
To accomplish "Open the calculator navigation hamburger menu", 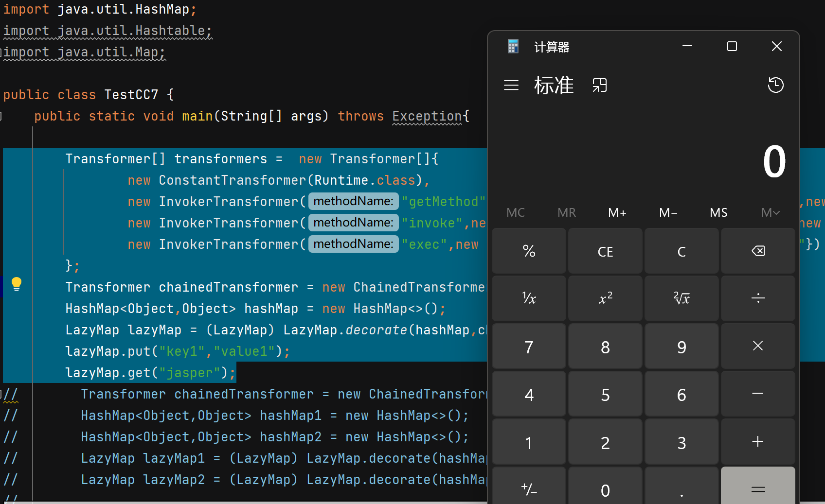I will [x=511, y=86].
